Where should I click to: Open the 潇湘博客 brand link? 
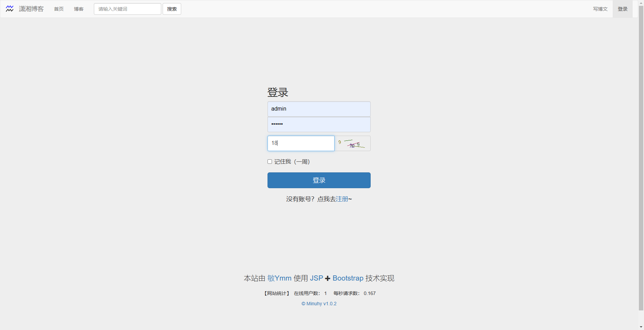click(x=31, y=9)
